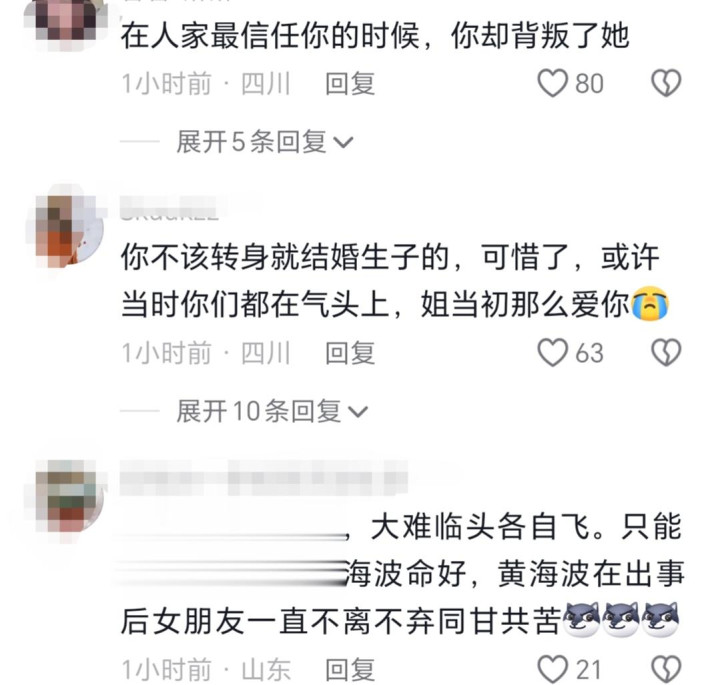
Task: Tap the chevron next to 展开10条回复
Action: (358, 412)
